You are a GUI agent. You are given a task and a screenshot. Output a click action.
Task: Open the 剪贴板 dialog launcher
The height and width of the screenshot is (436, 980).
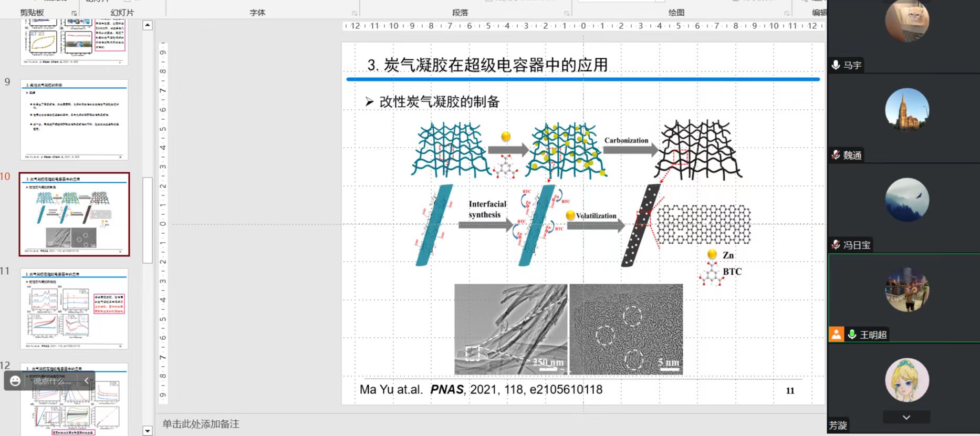pyautogui.click(x=74, y=13)
